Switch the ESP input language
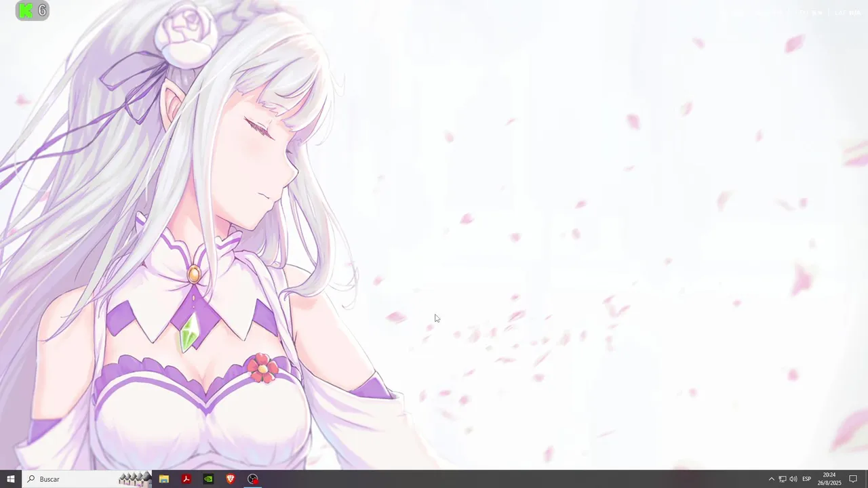This screenshot has height=488, width=868. coord(807,479)
